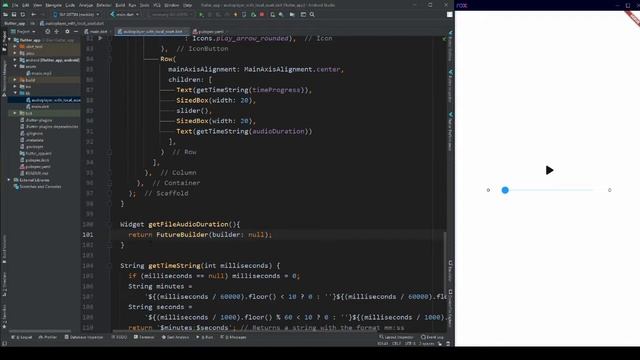640x360 pixels.
Task: Open the Logcat tool window tab
Action: (22, 338)
